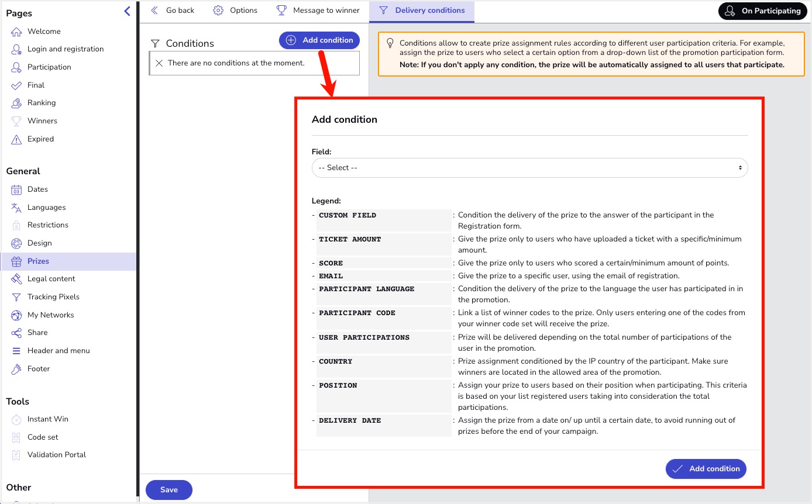The height and width of the screenshot is (504, 812).
Task: Click the Instant Win stopwatch icon
Action: (16, 419)
